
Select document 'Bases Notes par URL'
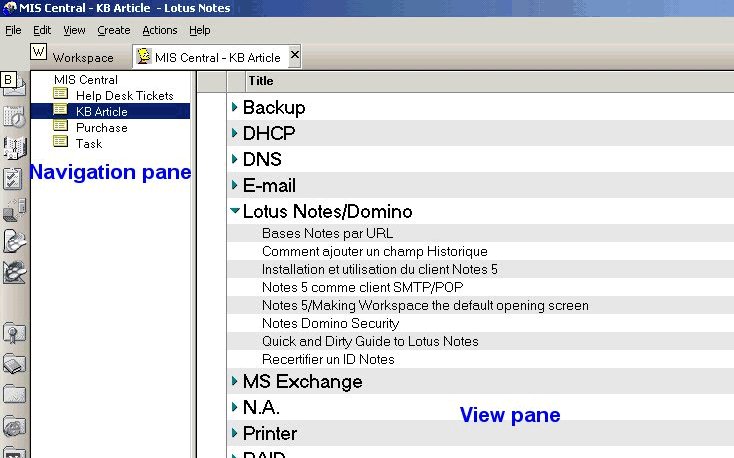327,233
